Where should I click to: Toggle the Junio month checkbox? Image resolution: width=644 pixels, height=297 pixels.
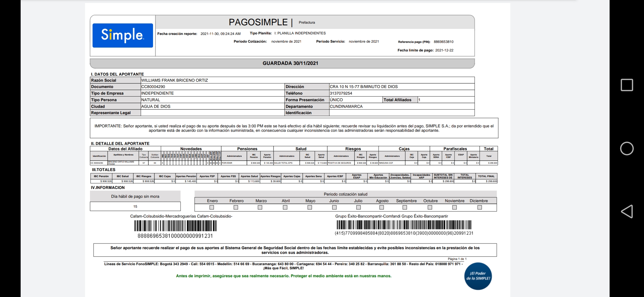click(334, 207)
